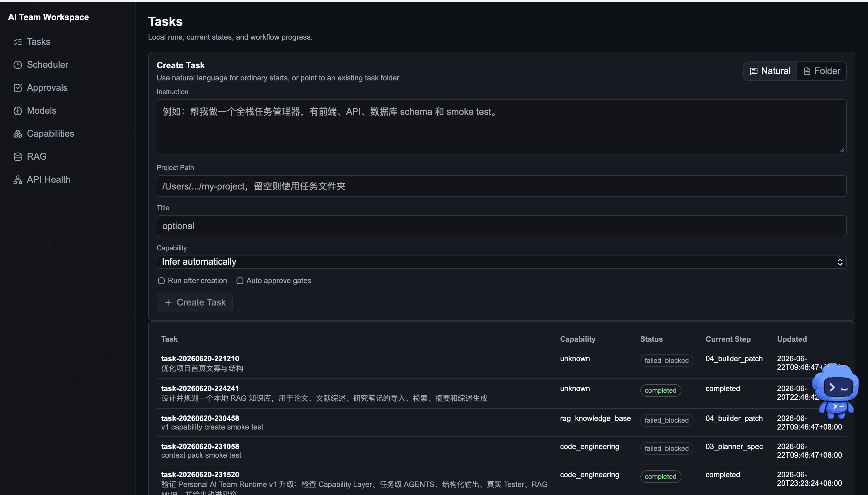Focus the Instruction text area
Screen dimensions: 868x495
[501, 127]
